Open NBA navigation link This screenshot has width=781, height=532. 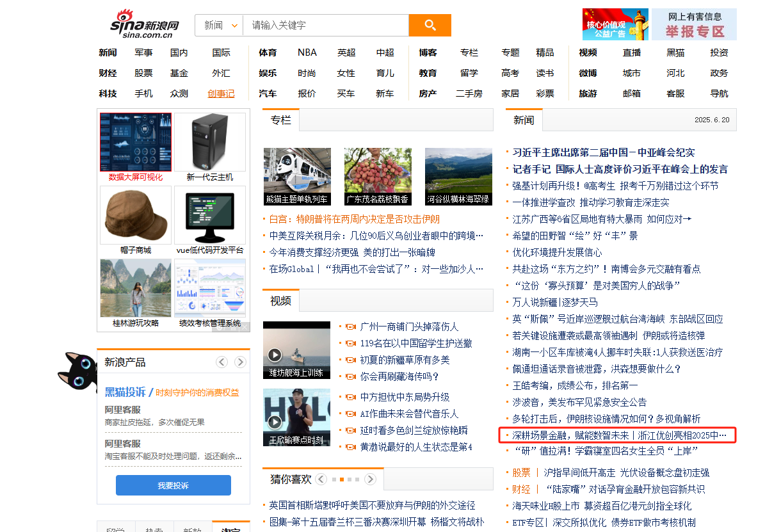[307, 52]
